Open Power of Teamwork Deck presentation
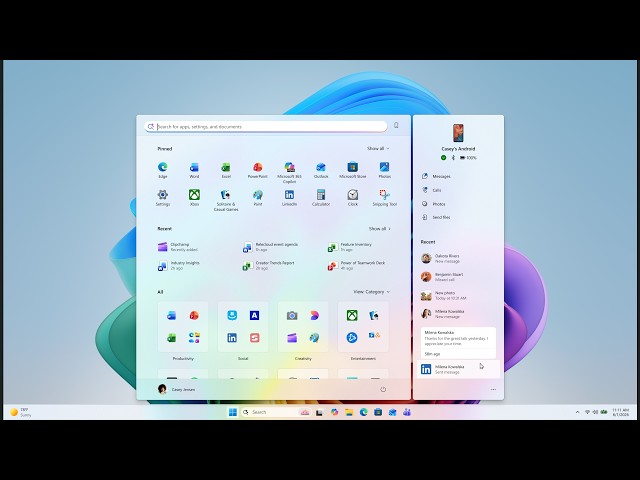The width and height of the screenshot is (640, 480). [x=356, y=265]
